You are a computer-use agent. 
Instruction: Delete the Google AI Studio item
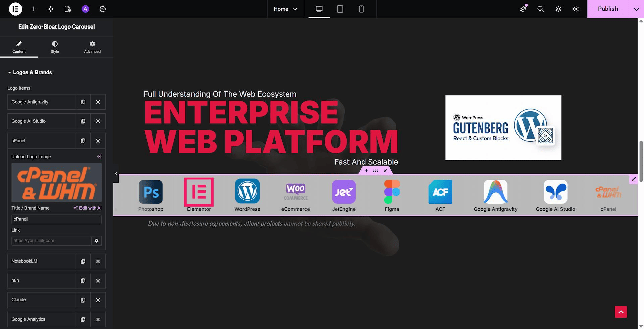tap(98, 121)
